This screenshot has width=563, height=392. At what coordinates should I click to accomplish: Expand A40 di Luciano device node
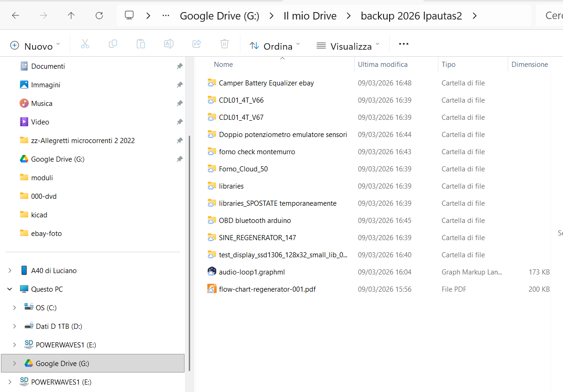[x=9, y=270]
